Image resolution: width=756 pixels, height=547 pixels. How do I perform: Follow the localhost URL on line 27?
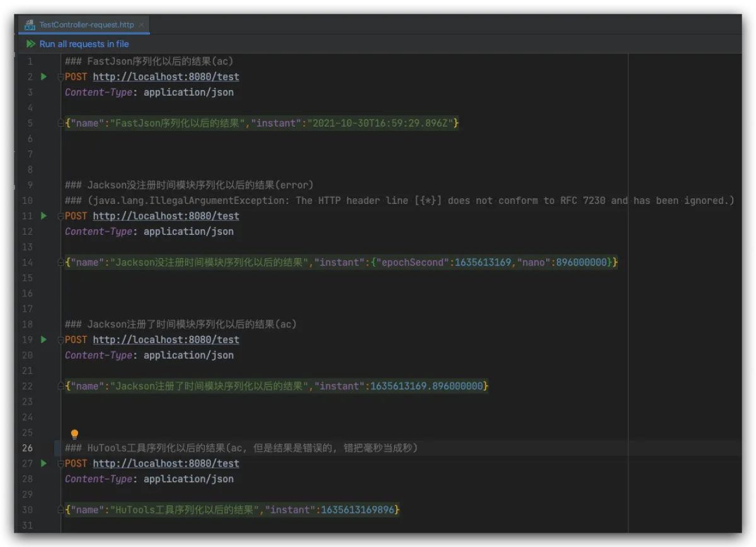(x=166, y=463)
